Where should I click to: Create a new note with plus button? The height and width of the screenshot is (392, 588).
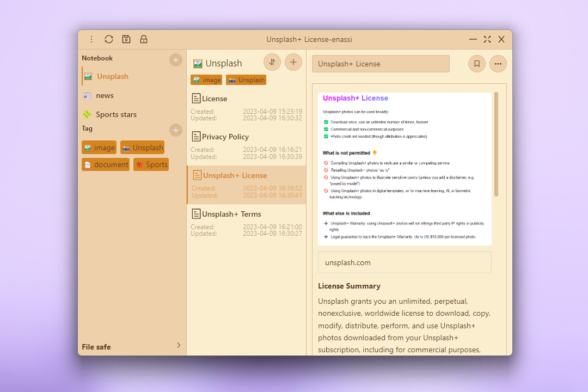293,62
